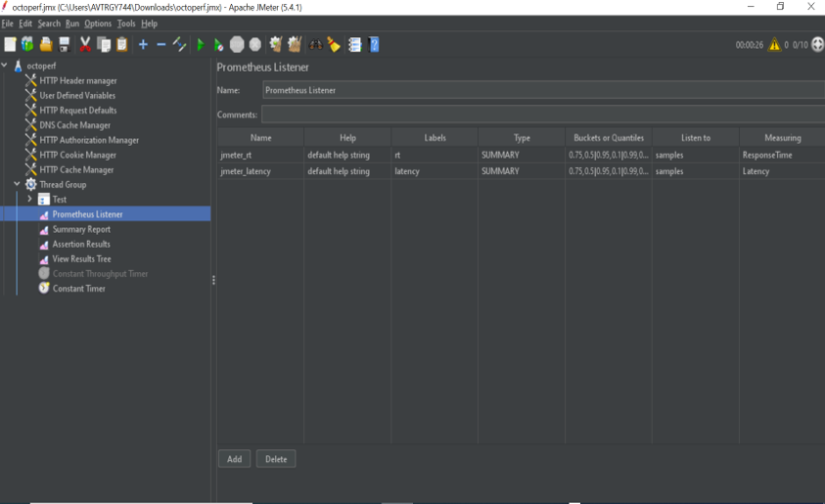The width and height of the screenshot is (825, 504).
Task: Click the remote engine icon near 0/10
Action: [x=817, y=45]
